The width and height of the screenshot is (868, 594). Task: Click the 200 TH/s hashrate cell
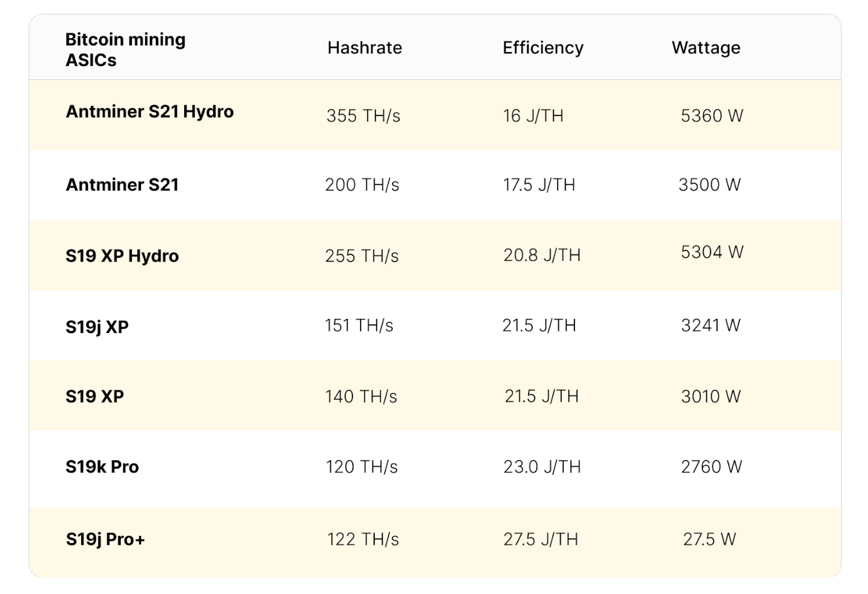click(362, 185)
